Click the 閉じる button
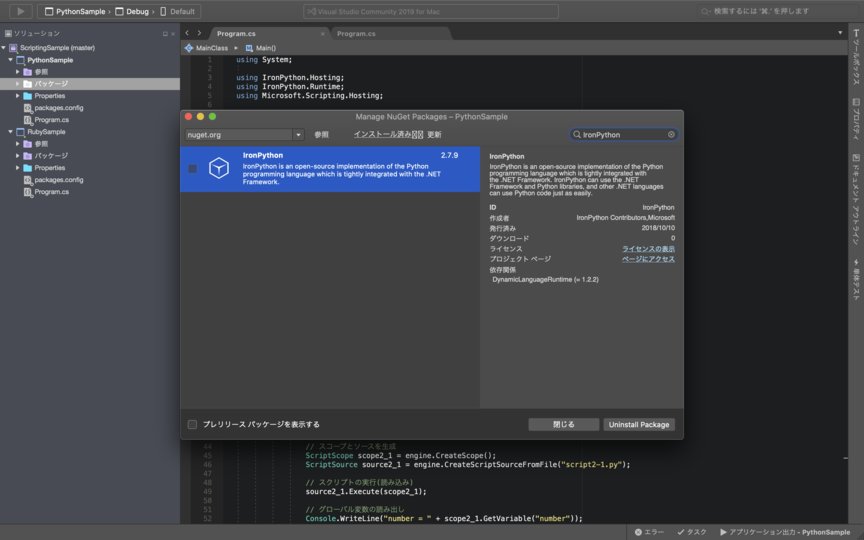864x540 pixels. [x=564, y=424]
